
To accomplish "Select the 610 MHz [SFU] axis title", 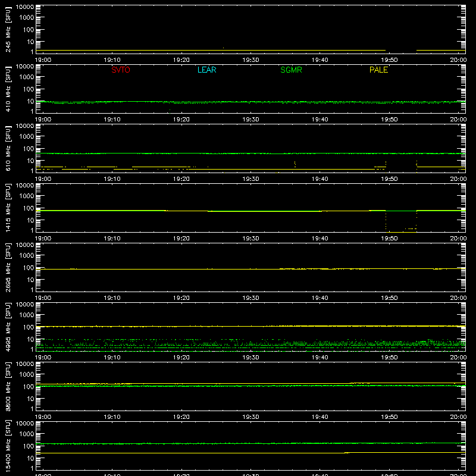I will click(x=8, y=149).
